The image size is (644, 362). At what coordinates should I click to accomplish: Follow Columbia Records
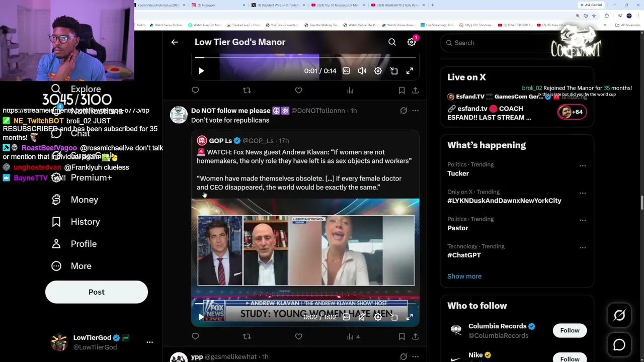pyautogui.click(x=570, y=330)
